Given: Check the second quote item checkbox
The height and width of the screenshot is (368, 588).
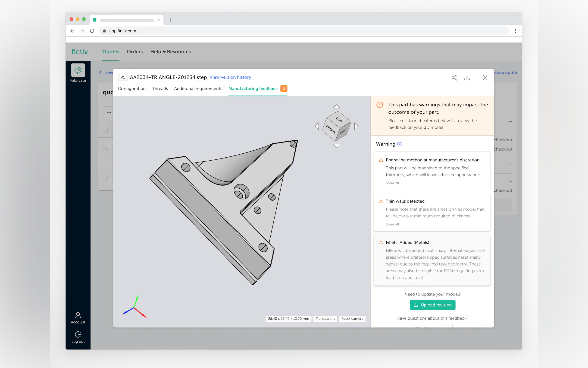Looking at the screenshot, I should 105,151.
